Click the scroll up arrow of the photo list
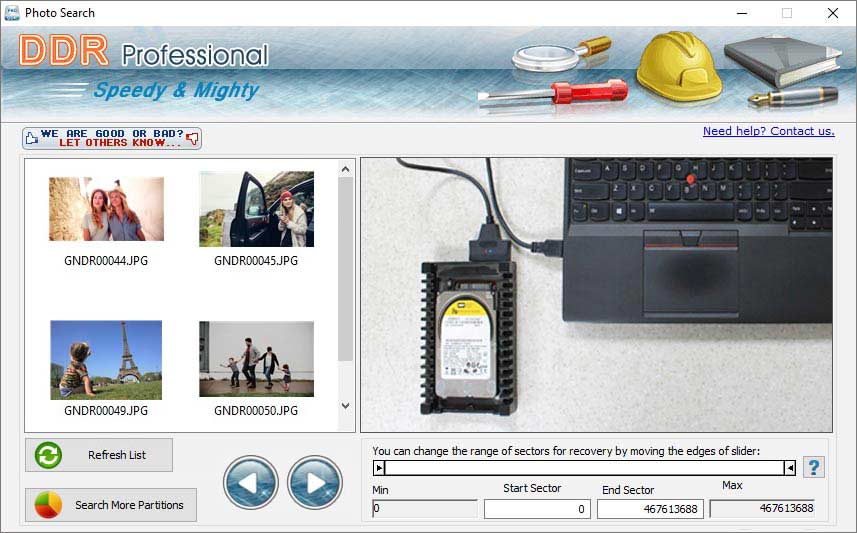This screenshot has height=533, width=857. tap(345, 169)
